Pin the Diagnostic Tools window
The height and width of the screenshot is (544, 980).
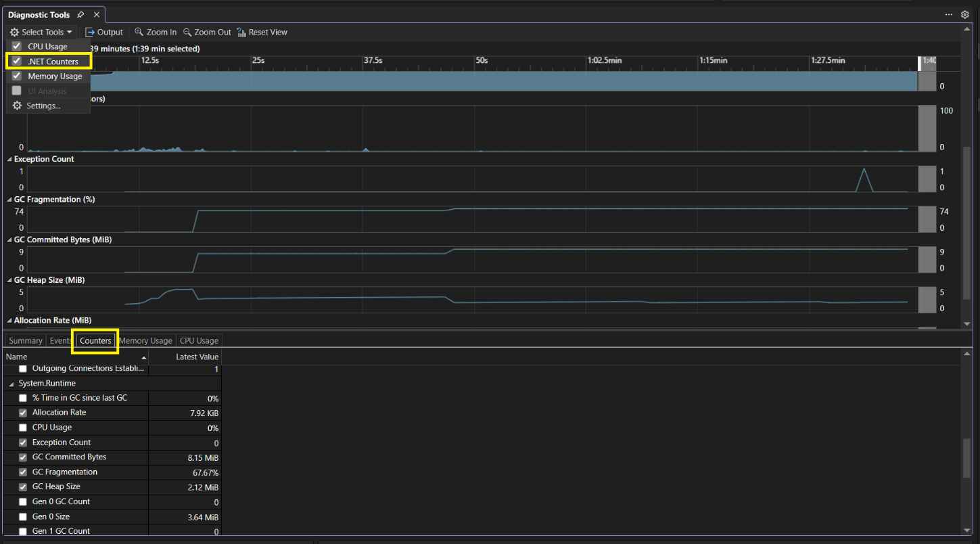click(80, 14)
